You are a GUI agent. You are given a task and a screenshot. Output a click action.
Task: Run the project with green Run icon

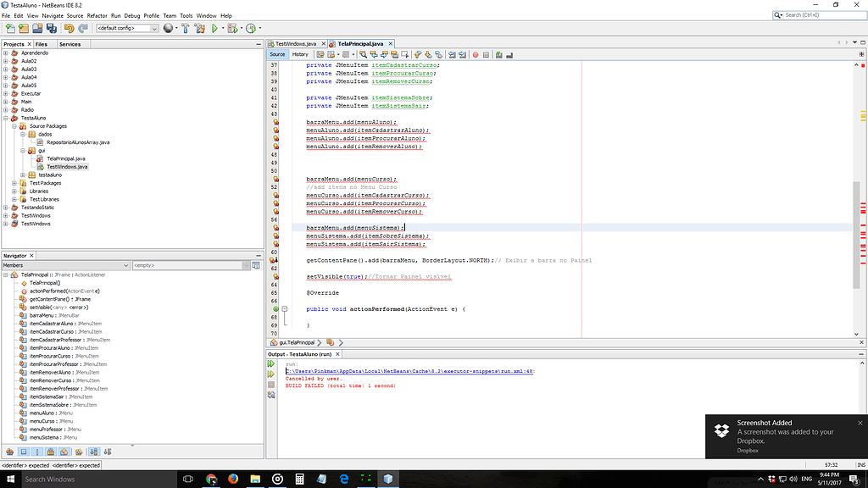(215, 27)
